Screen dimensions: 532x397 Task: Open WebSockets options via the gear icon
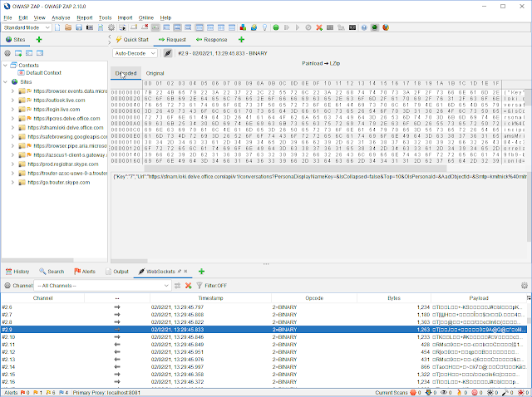pos(525,286)
